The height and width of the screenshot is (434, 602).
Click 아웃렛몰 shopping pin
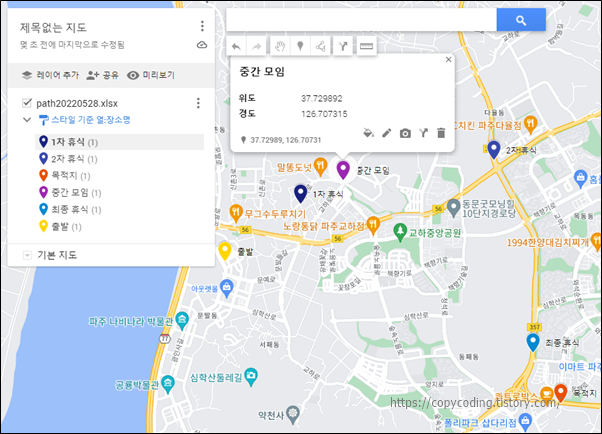(x=227, y=288)
